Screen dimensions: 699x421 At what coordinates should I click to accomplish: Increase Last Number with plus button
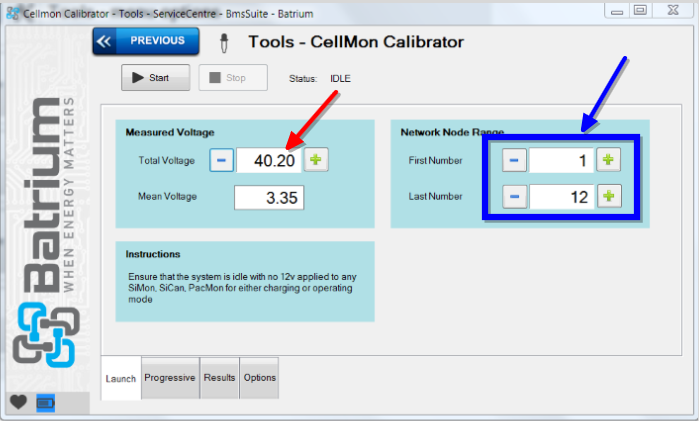click(609, 196)
